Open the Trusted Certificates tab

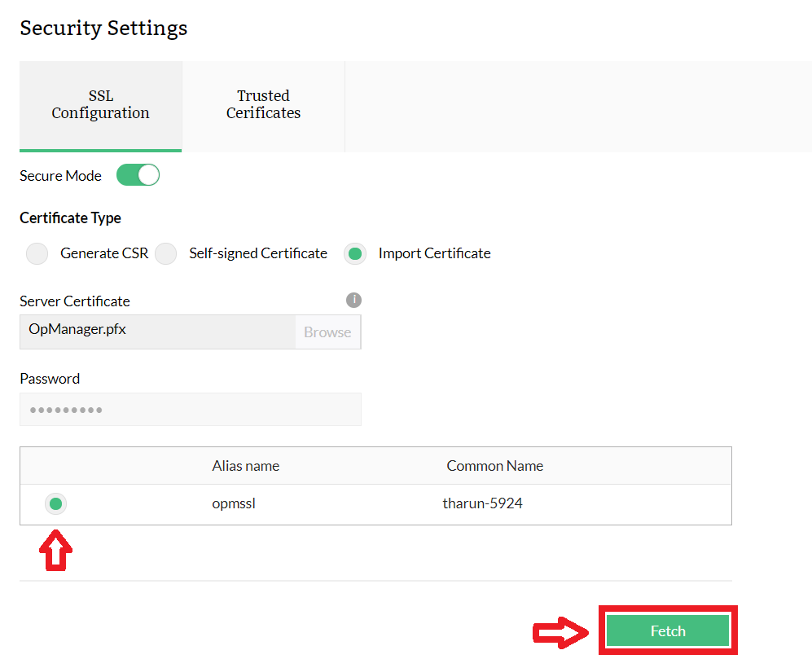point(263,105)
